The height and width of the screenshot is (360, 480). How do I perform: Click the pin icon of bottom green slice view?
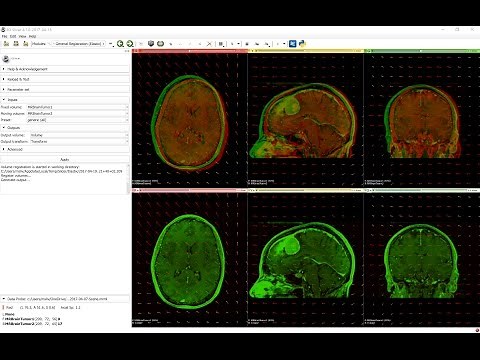click(366, 190)
